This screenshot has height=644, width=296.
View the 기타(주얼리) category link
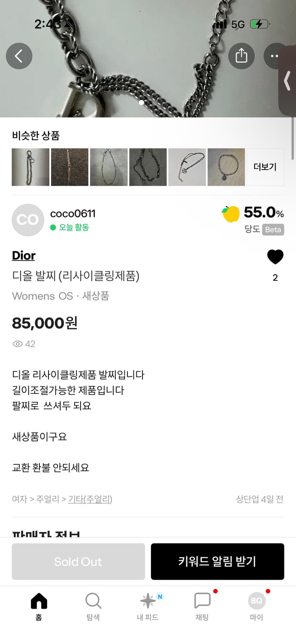(89, 499)
